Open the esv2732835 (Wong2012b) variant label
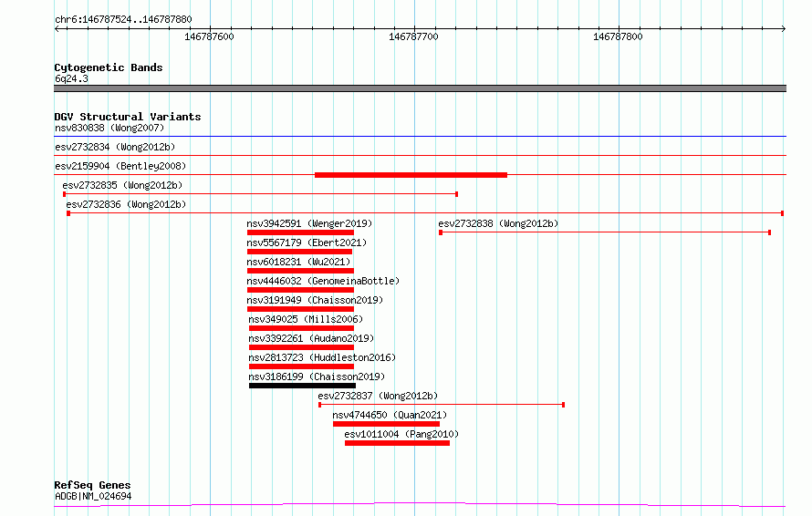Screen dimensions: 812x516 point(122,185)
